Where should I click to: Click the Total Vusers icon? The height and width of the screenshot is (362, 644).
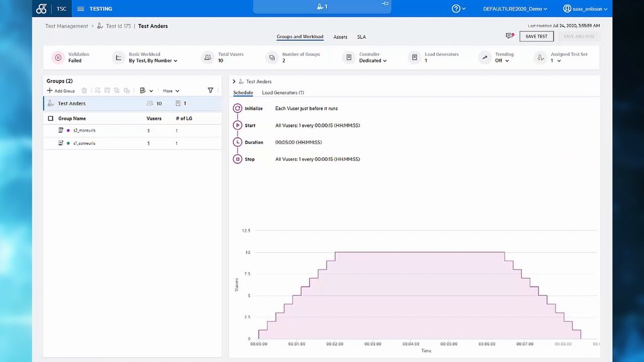[x=207, y=57]
